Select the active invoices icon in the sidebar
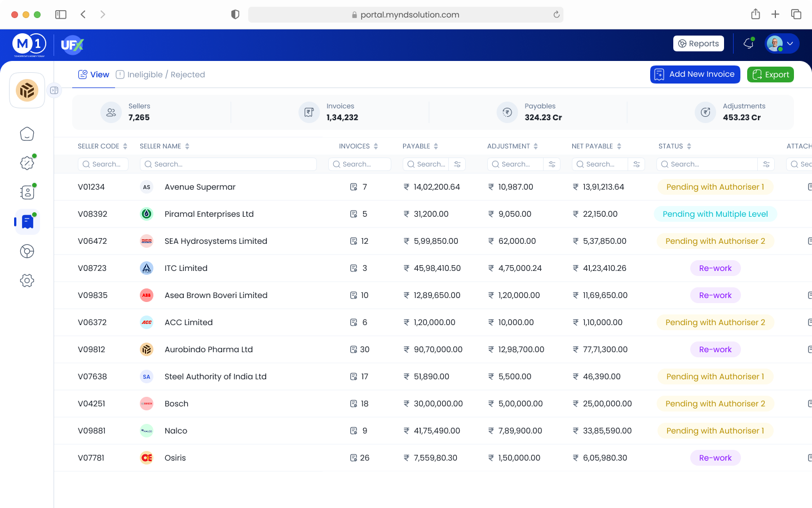 pos(27,222)
